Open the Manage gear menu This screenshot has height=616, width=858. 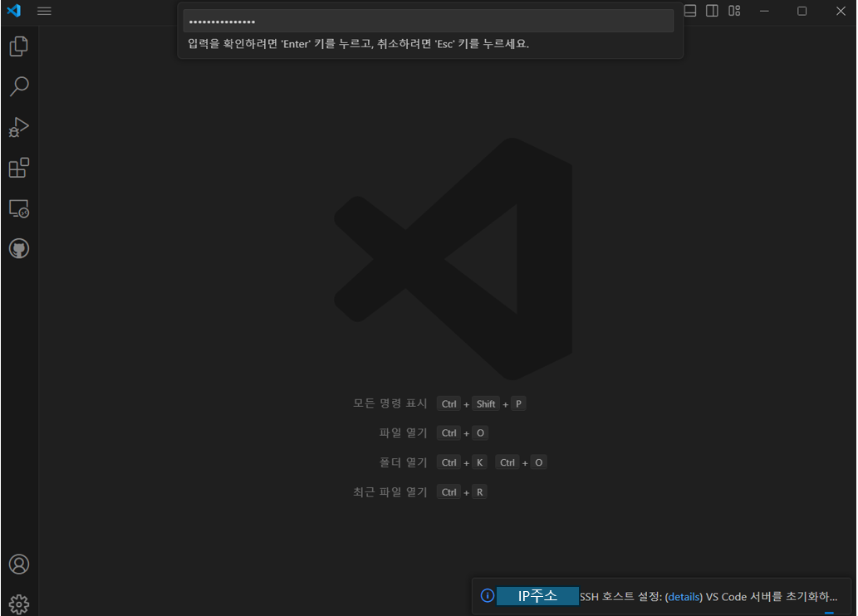tap(19, 604)
